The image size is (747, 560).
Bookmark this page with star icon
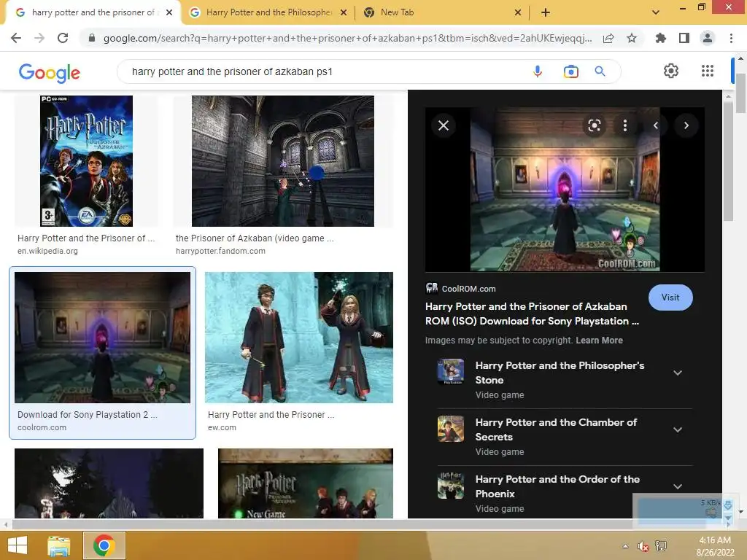click(632, 38)
